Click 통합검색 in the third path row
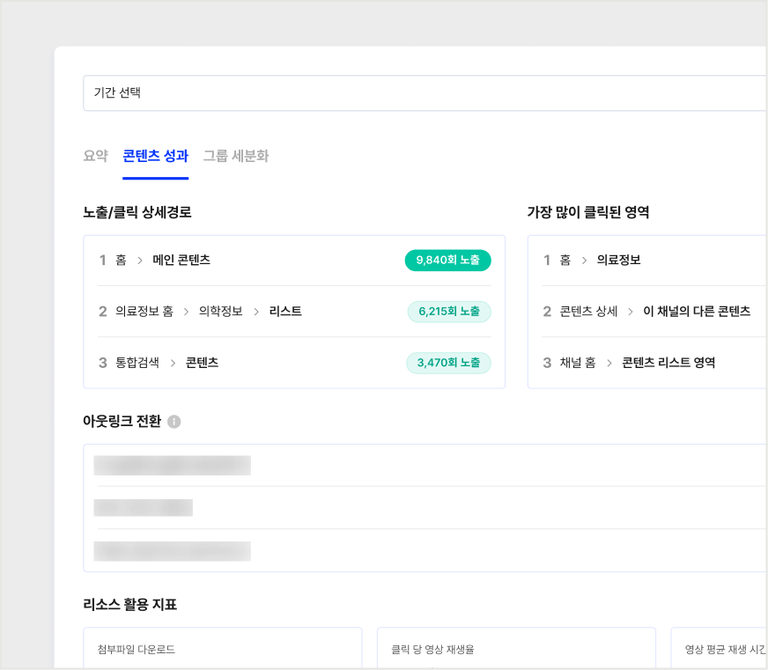The image size is (768, 670). [138, 363]
